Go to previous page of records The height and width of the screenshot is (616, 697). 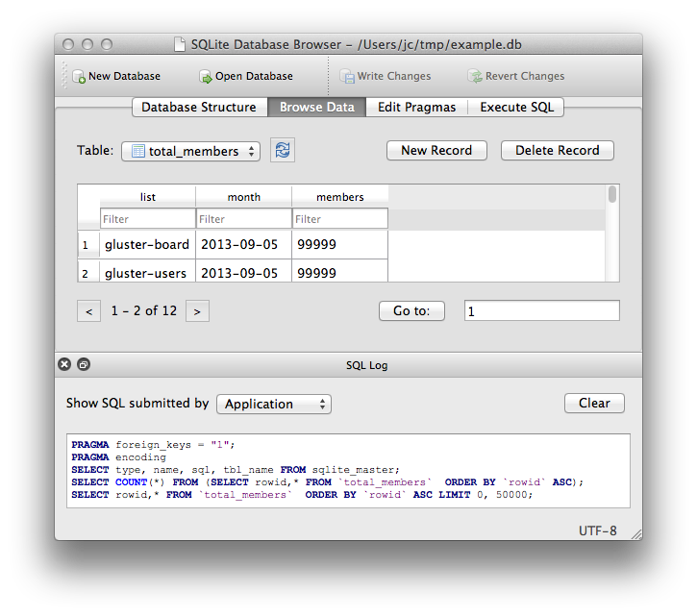(x=88, y=311)
